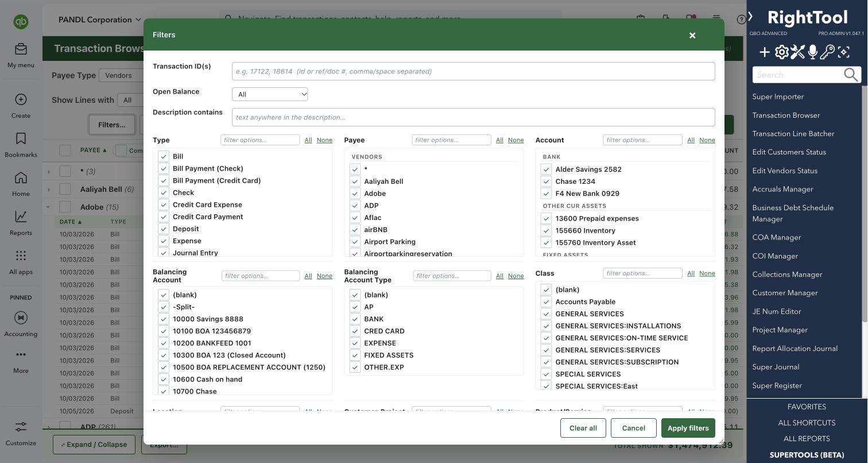The width and height of the screenshot is (868, 463).
Task: Uncheck Alder Savings 2582 account checkbox
Action: [546, 169]
